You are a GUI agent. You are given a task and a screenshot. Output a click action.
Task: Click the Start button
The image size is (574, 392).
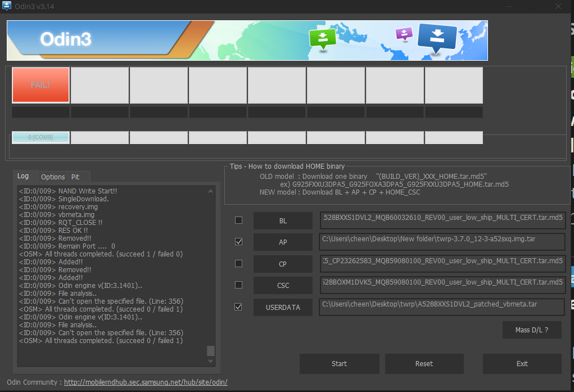point(340,364)
